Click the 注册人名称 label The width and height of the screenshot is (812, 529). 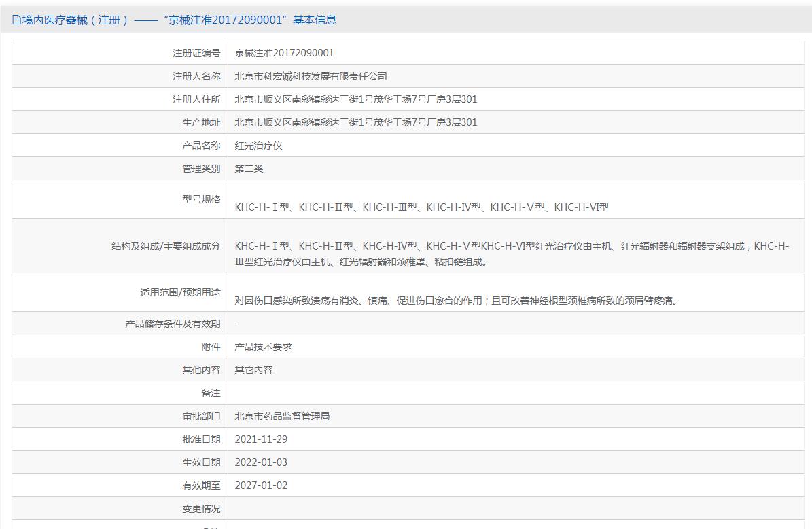click(x=196, y=76)
